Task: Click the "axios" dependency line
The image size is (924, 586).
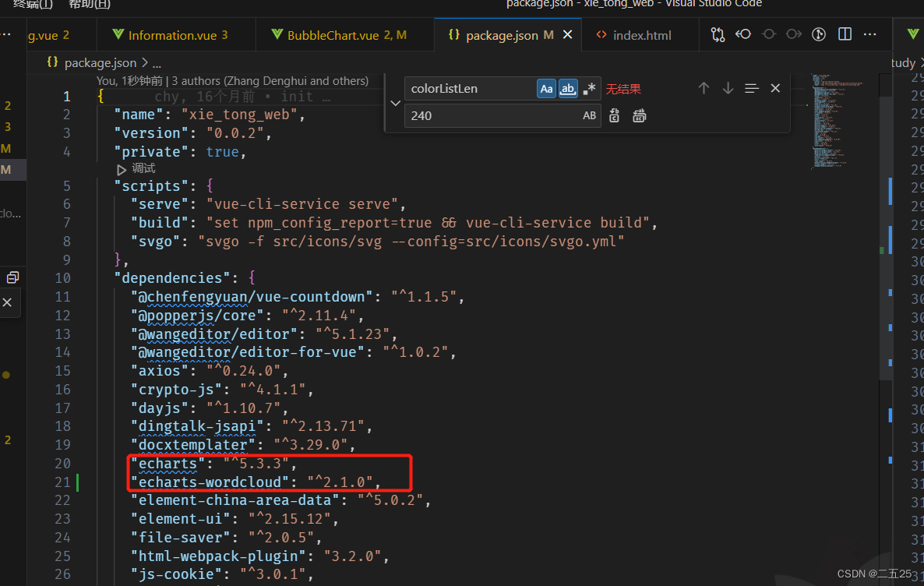Action: pyautogui.click(x=210, y=372)
